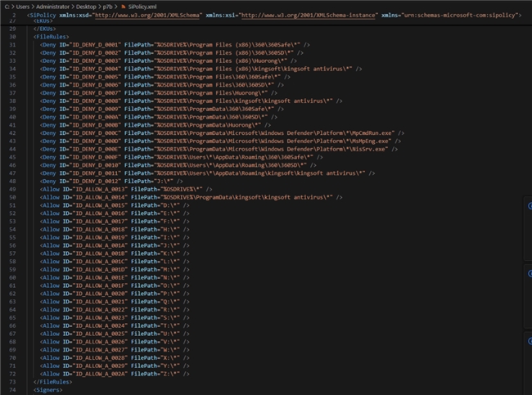532x395 pixels.
Task: Click ID_DENY_D_0003 Huorong rule ID
Action: (x=95, y=61)
